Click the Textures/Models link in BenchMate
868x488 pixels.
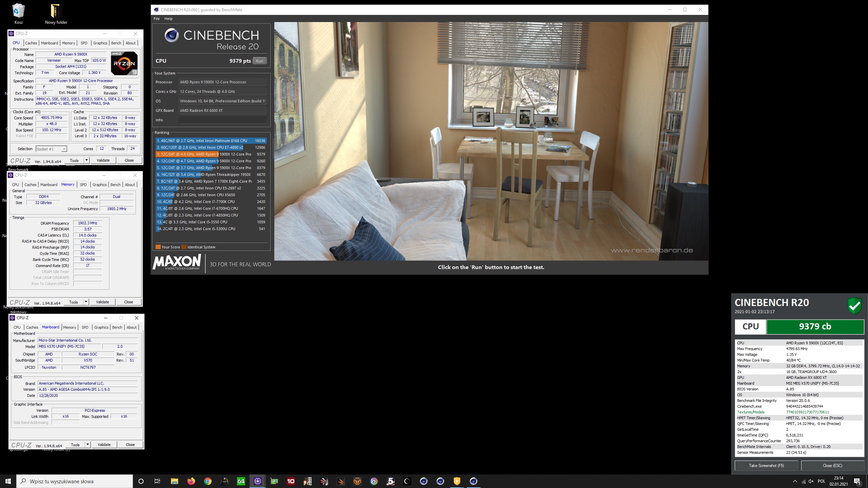pos(751,412)
